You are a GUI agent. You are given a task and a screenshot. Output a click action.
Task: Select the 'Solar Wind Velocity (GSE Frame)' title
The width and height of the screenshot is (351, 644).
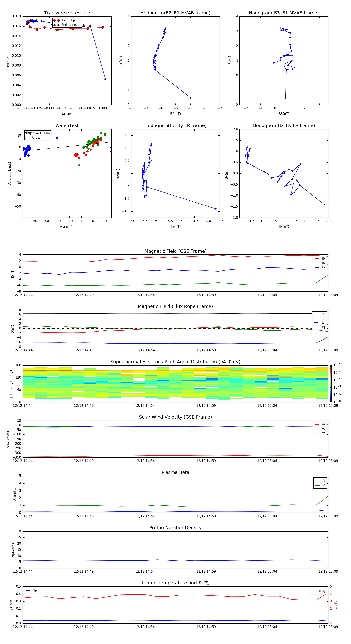175,417
